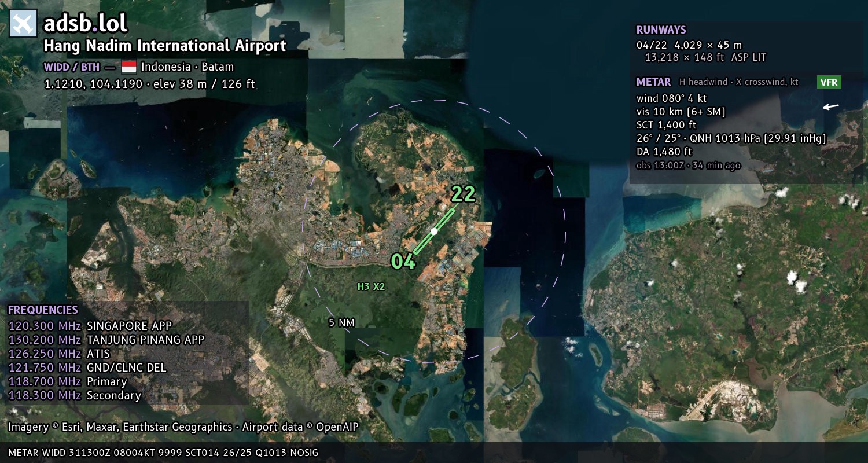Viewport: 868px width, 463px height.
Task: Select the 121.750 MHz GND/CLNC DEL frequency
Action: 87,368
